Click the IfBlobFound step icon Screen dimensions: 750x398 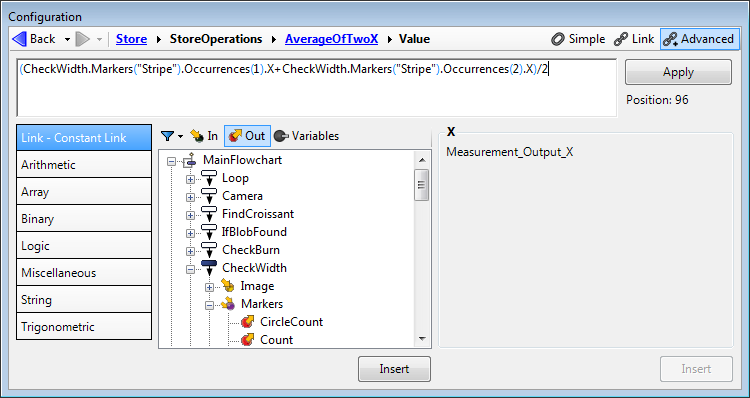209,232
